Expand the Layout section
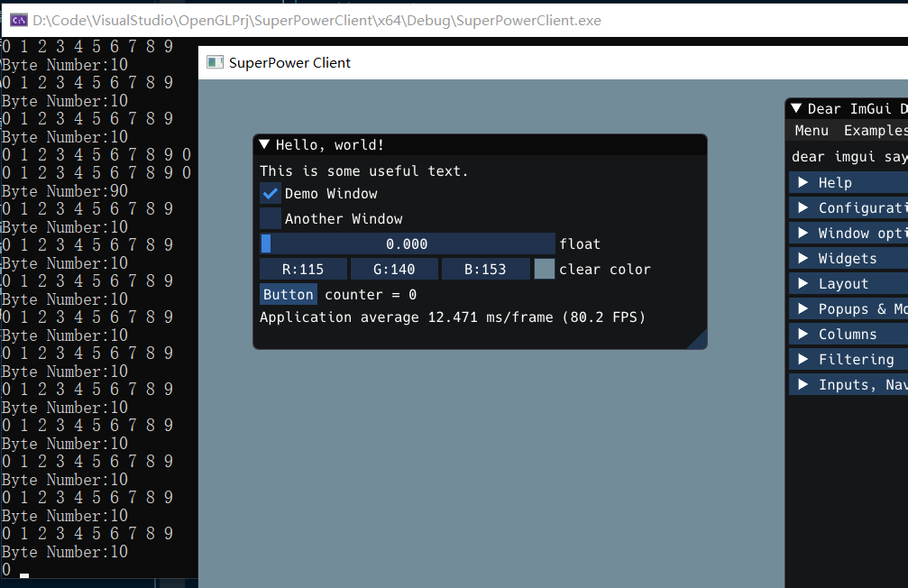The width and height of the screenshot is (908, 588). [848, 284]
